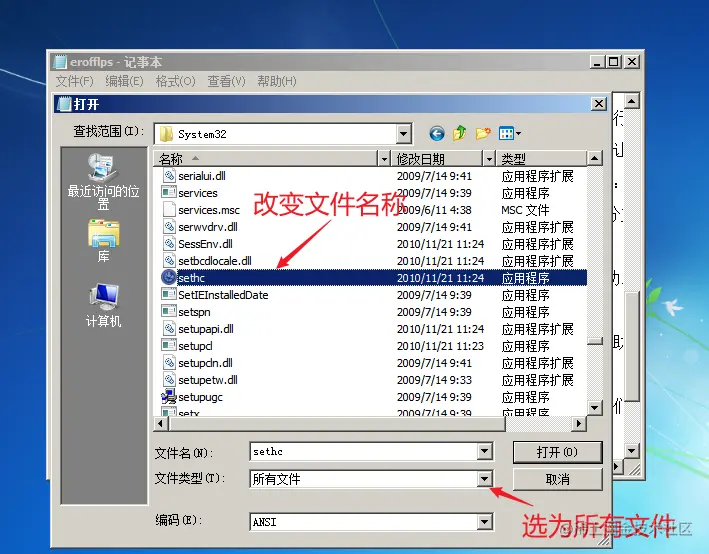This screenshot has width=709, height=554.
Task: Click the SessEnv.dll file icon
Action: tap(169, 244)
